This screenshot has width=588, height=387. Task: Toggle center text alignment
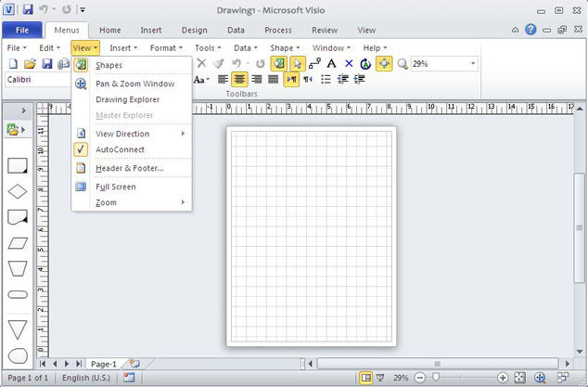[239, 79]
